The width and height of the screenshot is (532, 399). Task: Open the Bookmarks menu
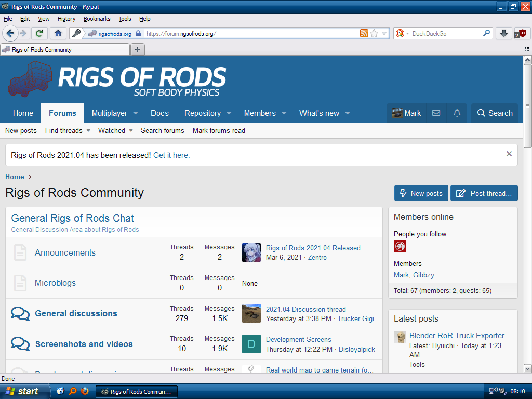97,19
